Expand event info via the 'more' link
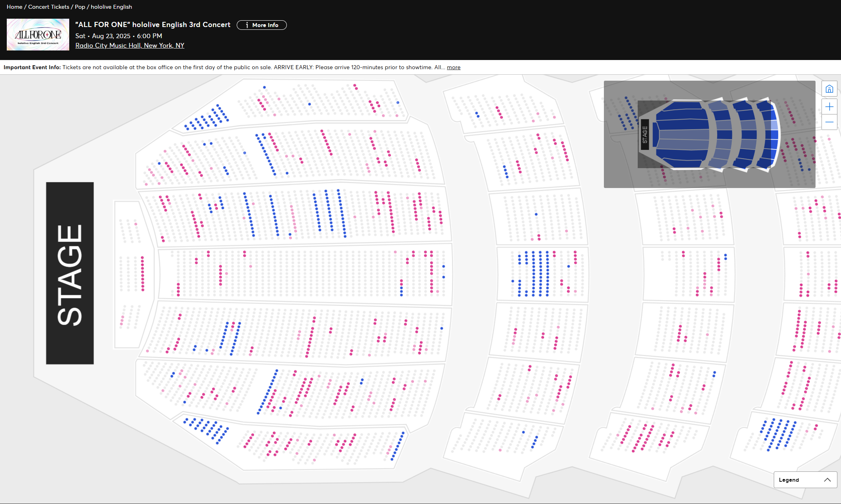 click(x=454, y=67)
